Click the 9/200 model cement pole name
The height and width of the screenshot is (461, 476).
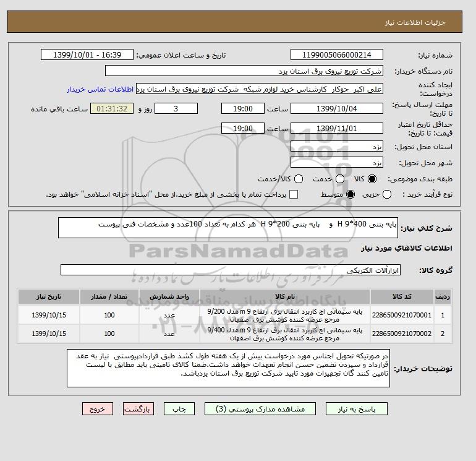285,316
